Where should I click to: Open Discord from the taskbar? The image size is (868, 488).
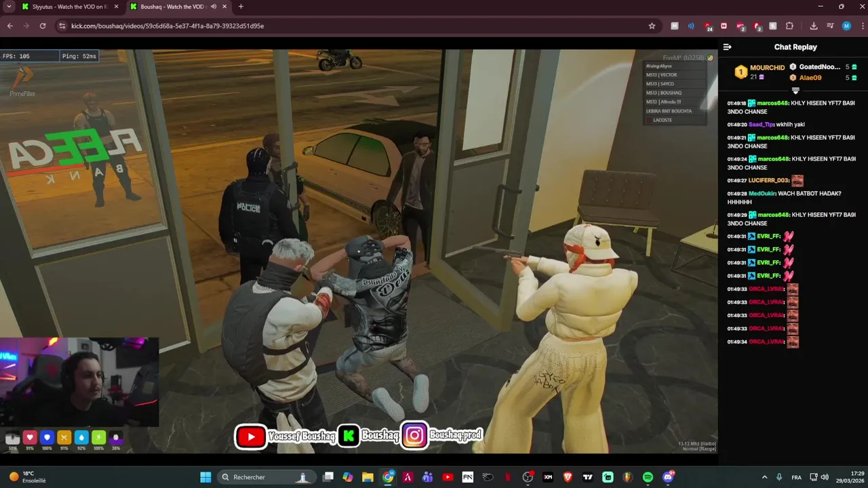pos(668,477)
